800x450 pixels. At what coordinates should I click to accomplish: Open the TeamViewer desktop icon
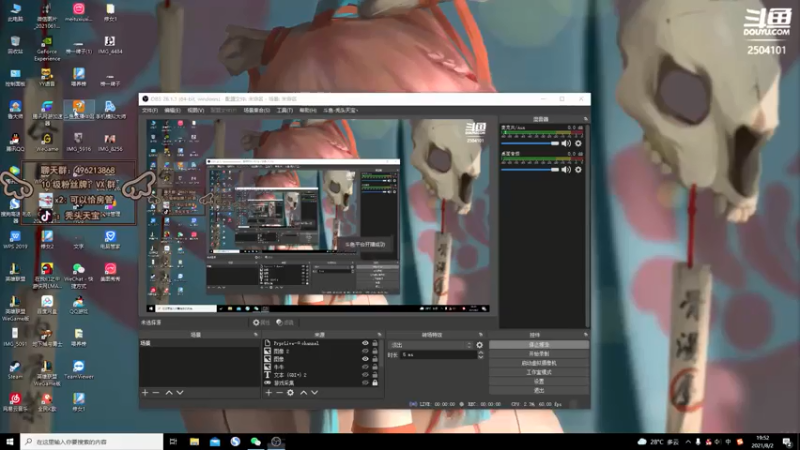pos(79,370)
